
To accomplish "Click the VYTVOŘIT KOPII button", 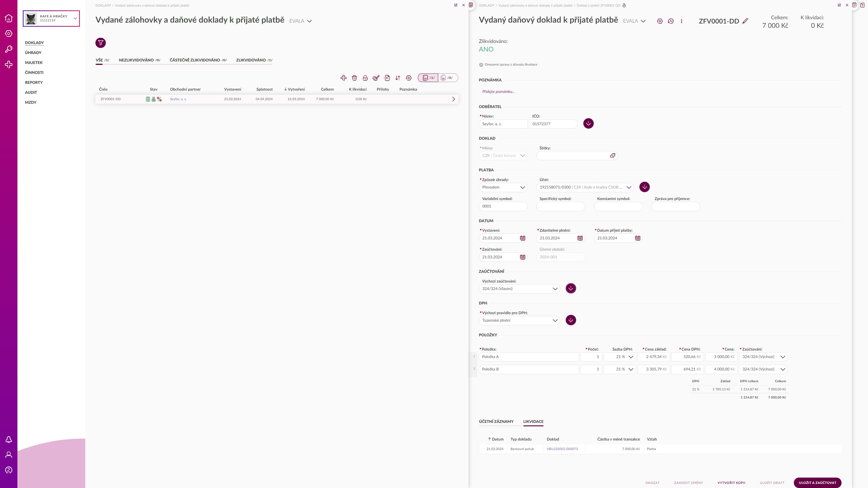I will tap(731, 483).
